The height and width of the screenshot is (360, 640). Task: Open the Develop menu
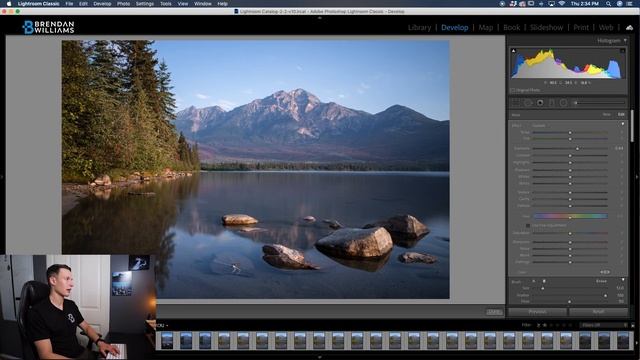coord(102,4)
